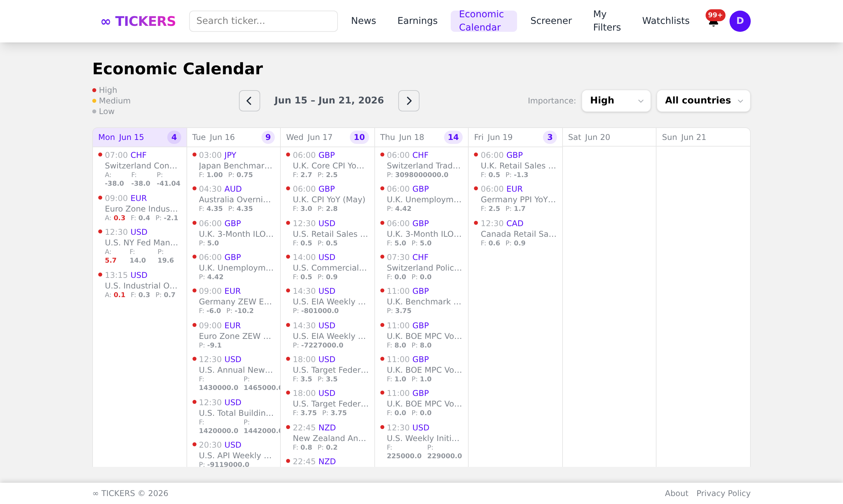The width and height of the screenshot is (843, 504).
Task: Click the High importance legend entry
Action: (105, 90)
